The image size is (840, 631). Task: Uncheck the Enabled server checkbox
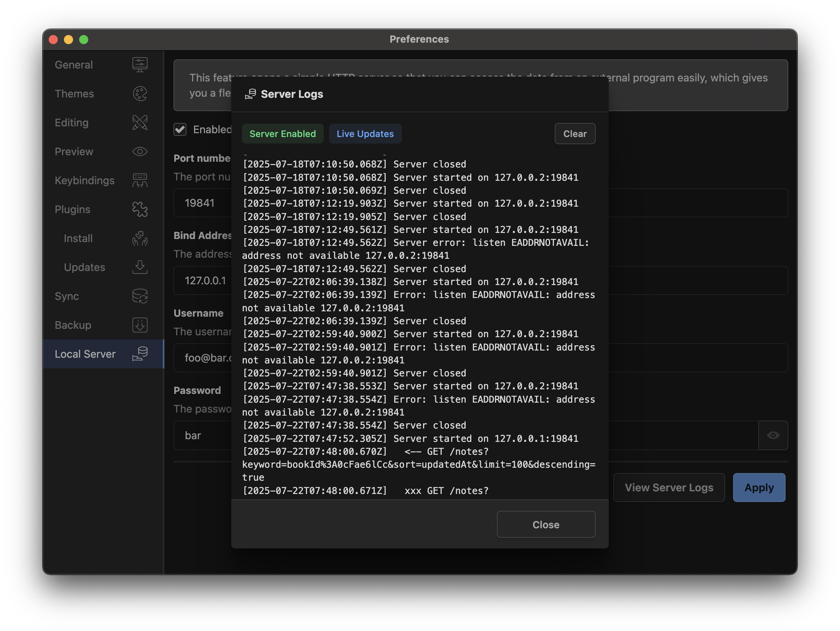[180, 129]
